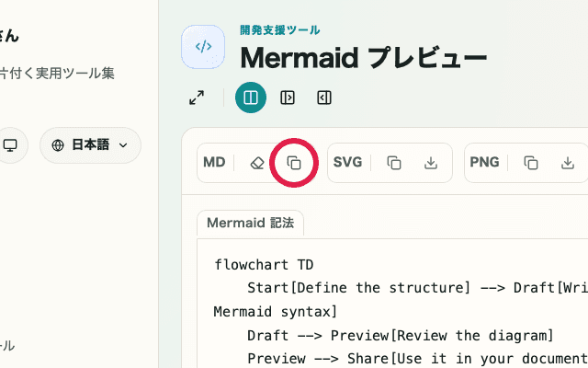The image size is (588, 368).
Task: Click the 開発支援ツール category link
Action: (279, 30)
